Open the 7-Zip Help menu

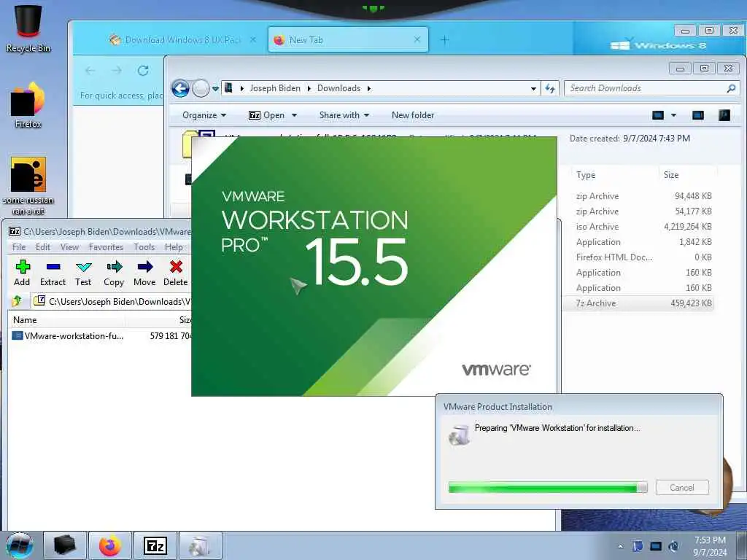174,246
